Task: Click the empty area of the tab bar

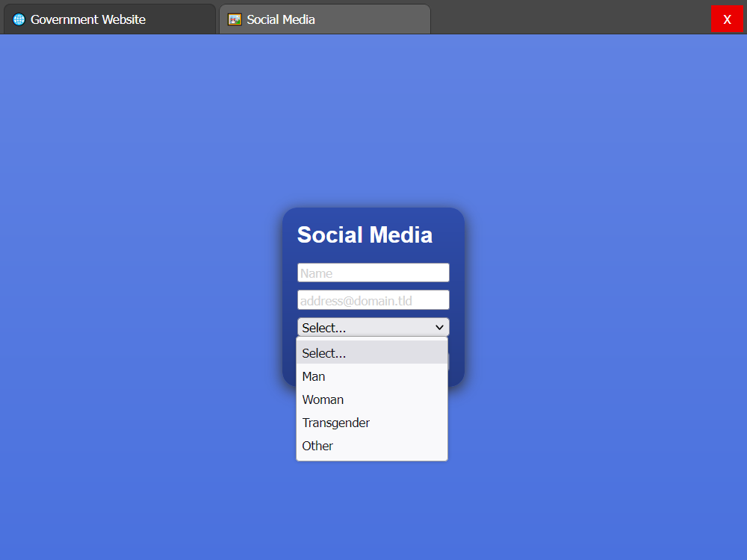Action: point(568,18)
